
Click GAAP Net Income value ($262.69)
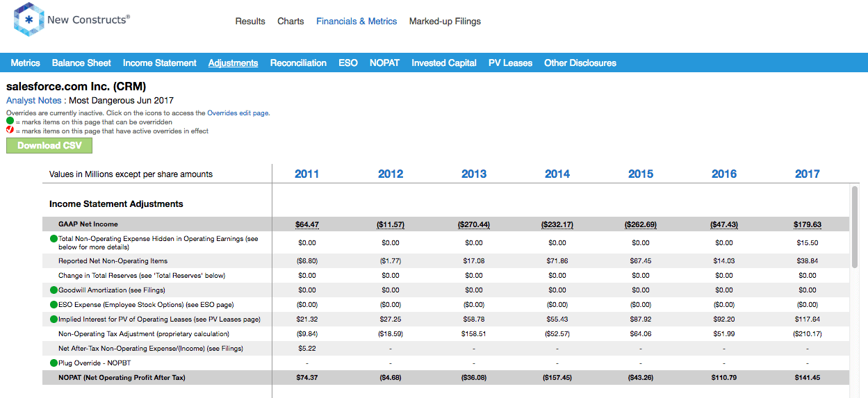(641, 224)
